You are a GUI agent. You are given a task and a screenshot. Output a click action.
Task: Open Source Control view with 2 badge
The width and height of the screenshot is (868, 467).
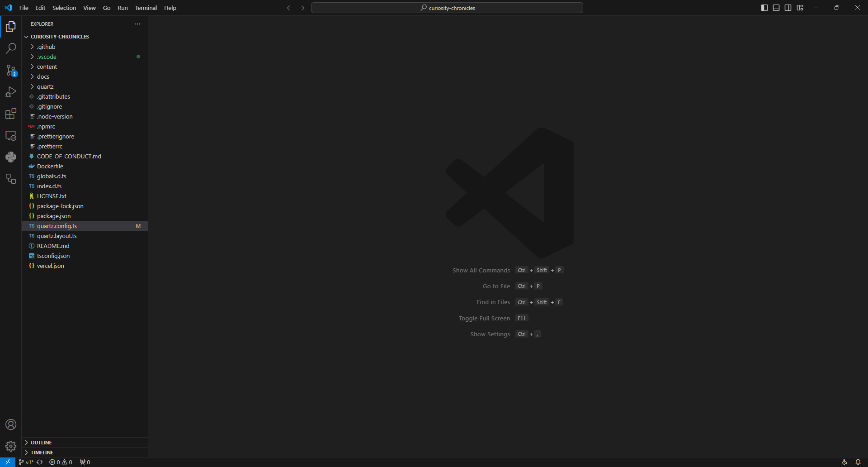click(x=11, y=70)
